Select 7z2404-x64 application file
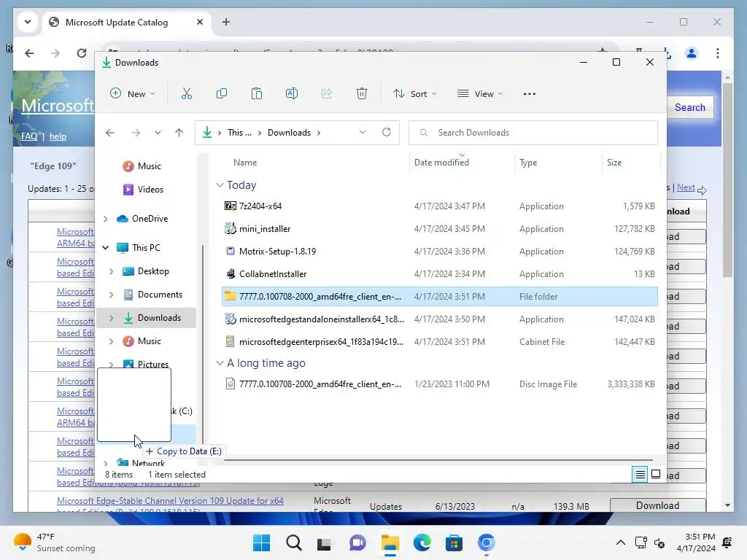This screenshot has height=560, width=747. [x=440, y=206]
